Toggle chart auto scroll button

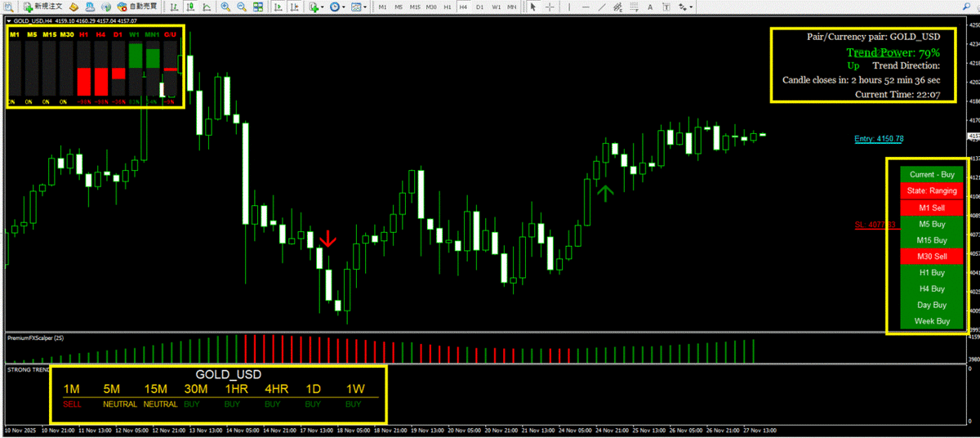click(x=278, y=7)
